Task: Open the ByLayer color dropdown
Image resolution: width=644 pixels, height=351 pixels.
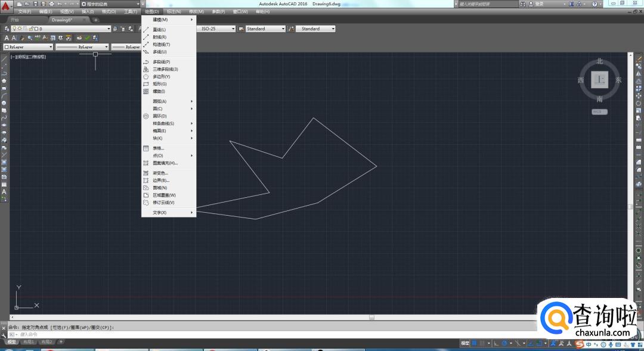Action: click(x=29, y=47)
